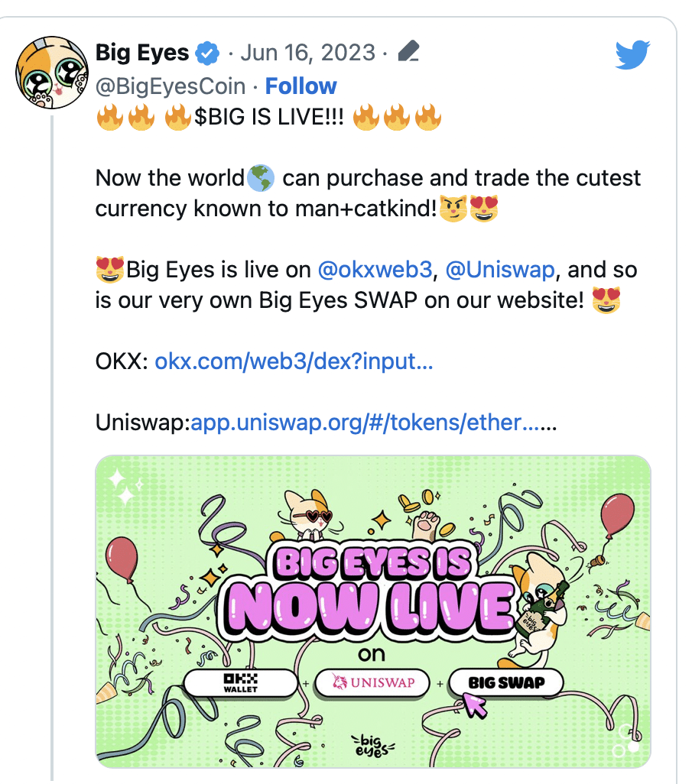Viewport: 692px width, 784px height.
Task: Click the blue verified badge icon
Action: click(207, 53)
